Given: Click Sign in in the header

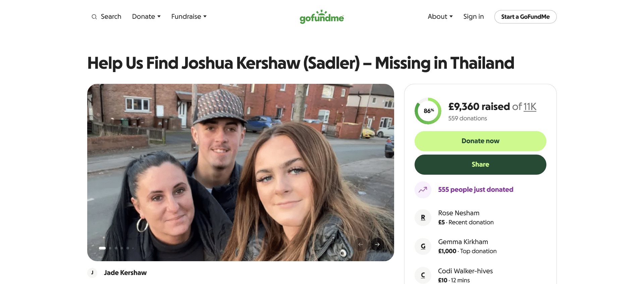Looking at the screenshot, I should tap(473, 17).
